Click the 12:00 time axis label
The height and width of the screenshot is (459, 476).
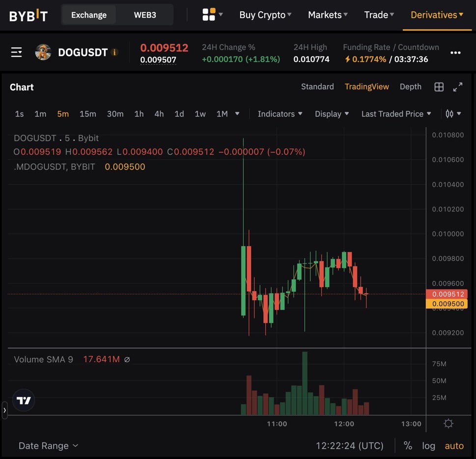click(x=344, y=424)
